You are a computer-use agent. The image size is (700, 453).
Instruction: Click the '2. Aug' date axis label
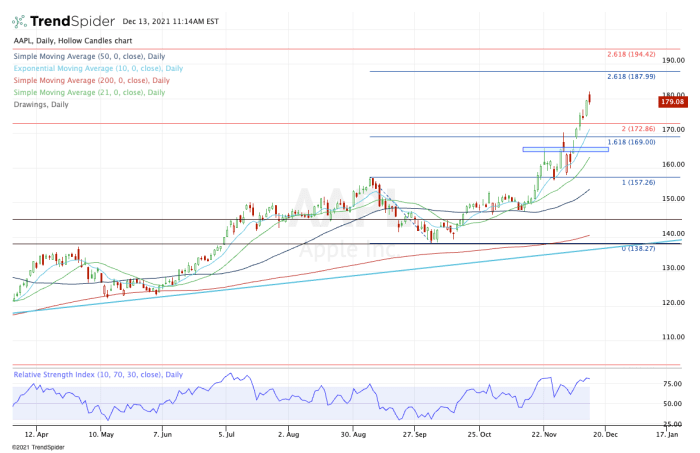click(x=288, y=434)
